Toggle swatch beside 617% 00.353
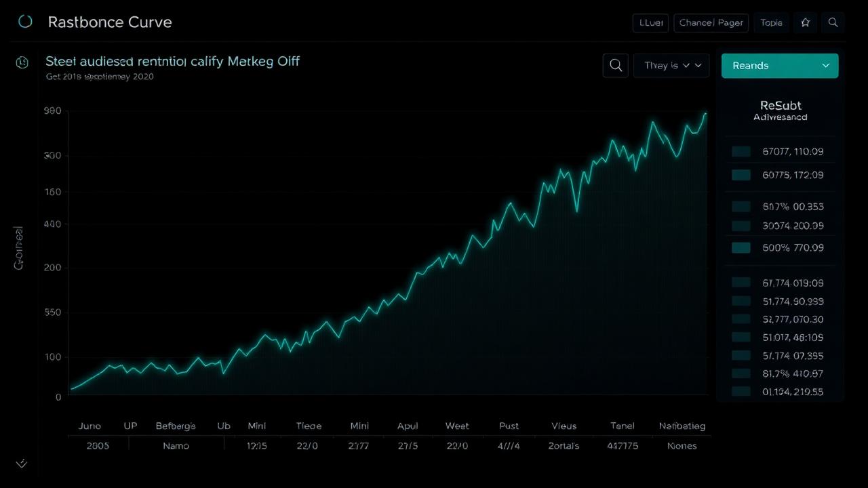 point(741,207)
